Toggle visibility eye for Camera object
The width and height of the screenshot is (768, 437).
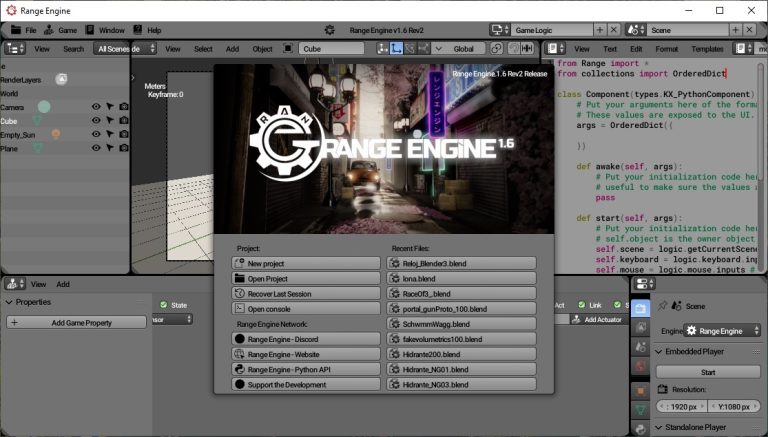click(x=97, y=106)
